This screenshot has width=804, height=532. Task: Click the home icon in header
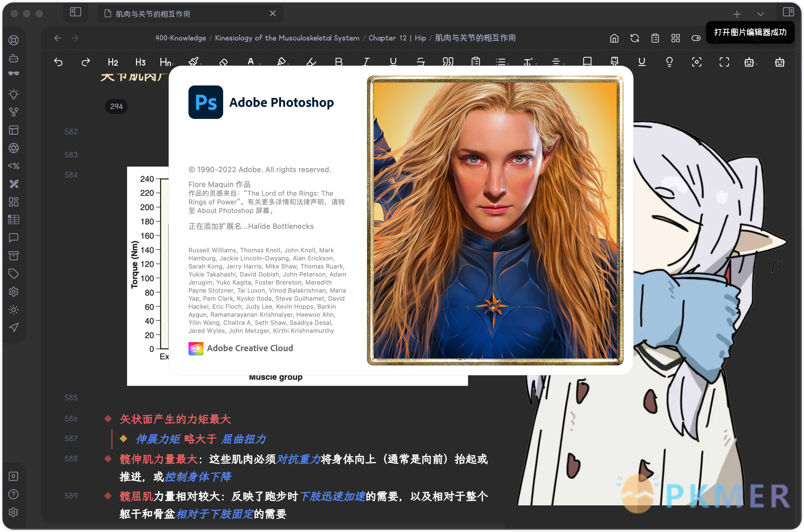pyautogui.click(x=614, y=38)
